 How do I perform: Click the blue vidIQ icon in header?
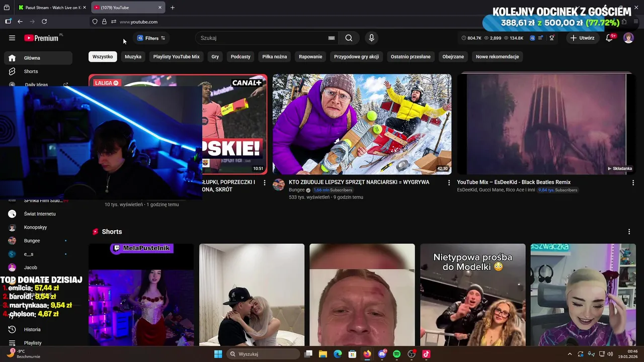pyautogui.click(x=532, y=38)
